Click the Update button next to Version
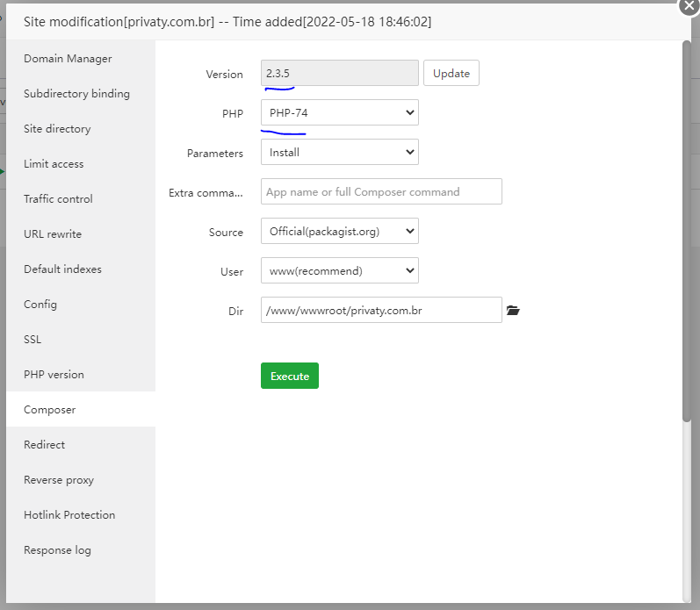 coord(451,74)
